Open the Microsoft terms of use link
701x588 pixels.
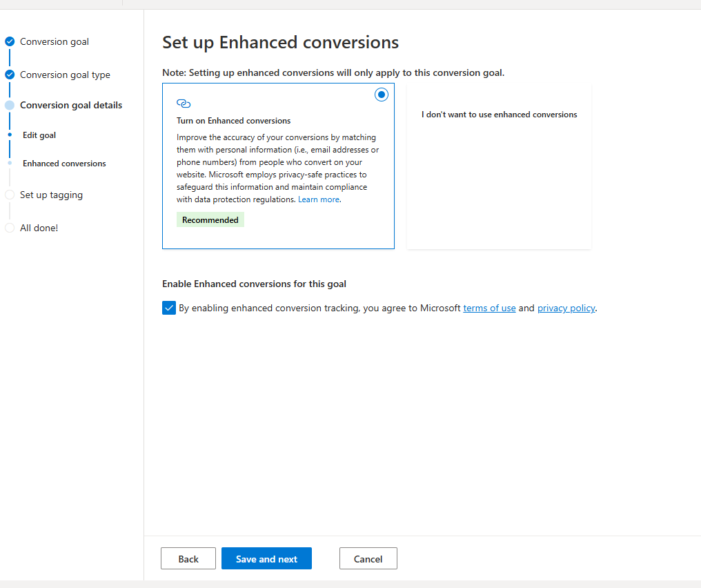[489, 308]
